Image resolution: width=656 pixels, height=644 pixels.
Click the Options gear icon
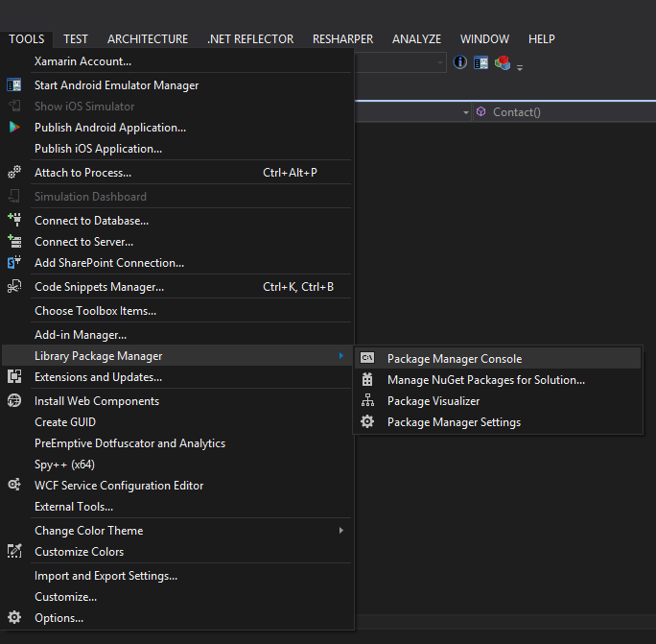[14, 617]
